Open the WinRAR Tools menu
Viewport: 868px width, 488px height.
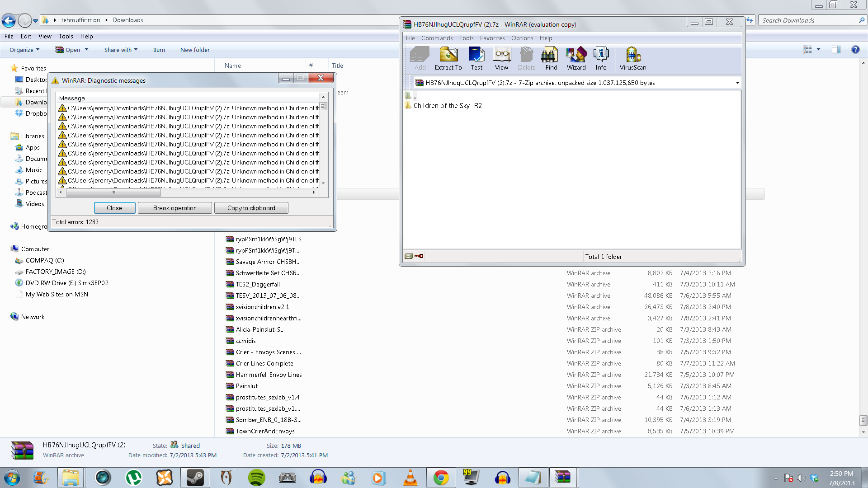[x=466, y=38]
